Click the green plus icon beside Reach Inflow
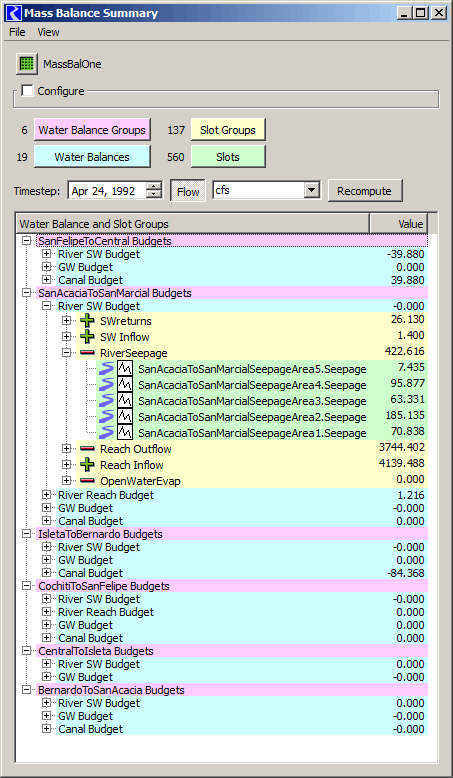453x778 pixels. [87, 465]
